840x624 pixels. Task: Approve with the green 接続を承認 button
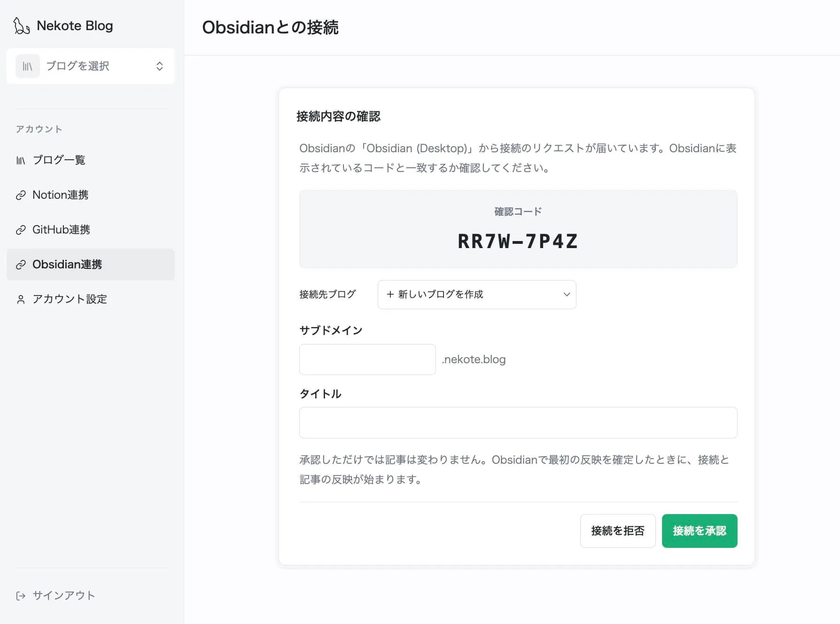700,531
